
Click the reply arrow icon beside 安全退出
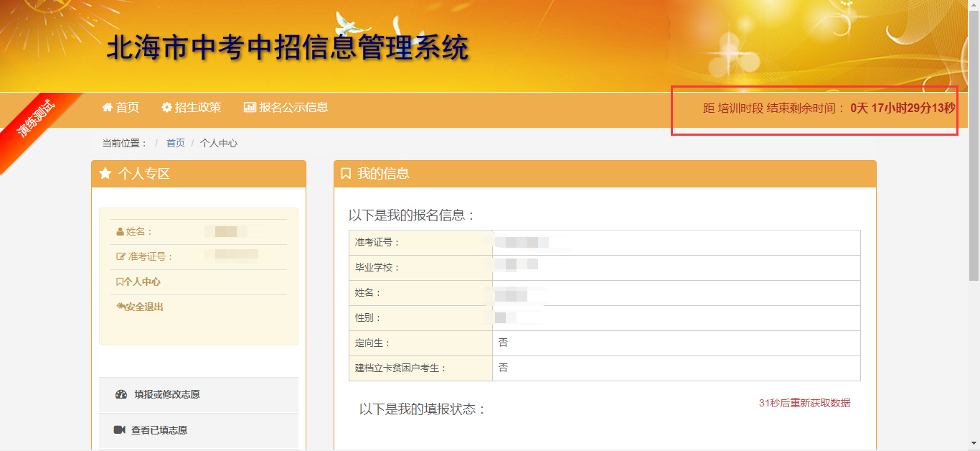(x=121, y=307)
